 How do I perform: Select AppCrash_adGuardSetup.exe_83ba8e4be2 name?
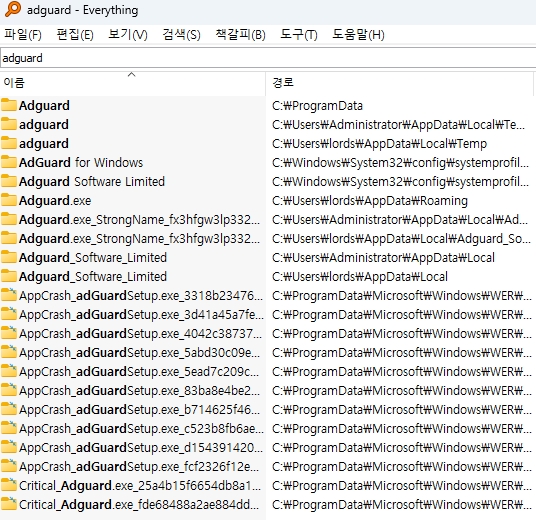pos(139,390)
